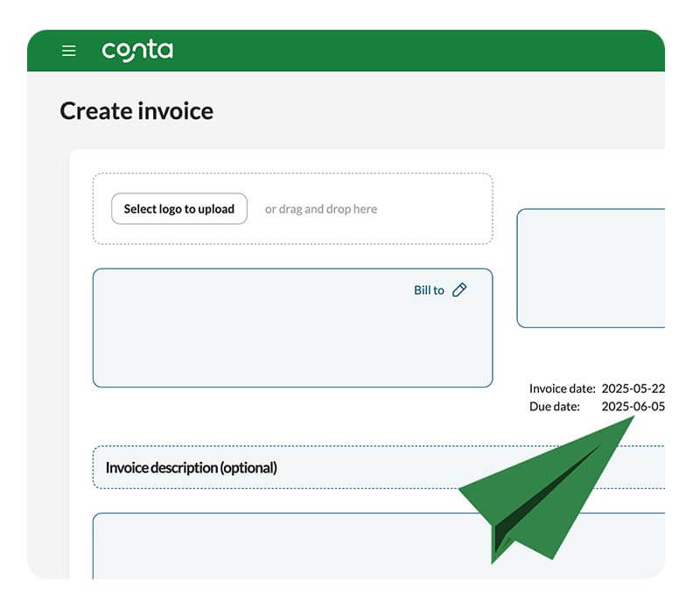Click the Due date label

tap(554, 406)
